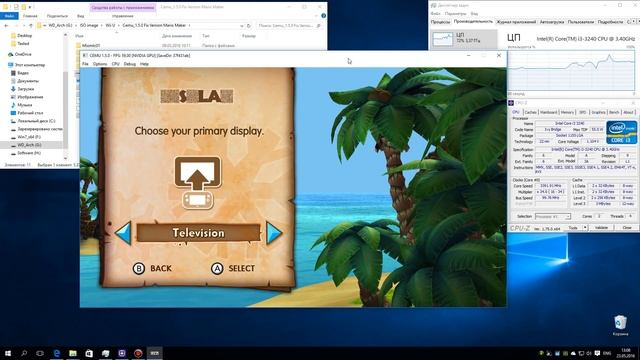Click ISO image breadcrumb in address bar

[x=89, y=25]
